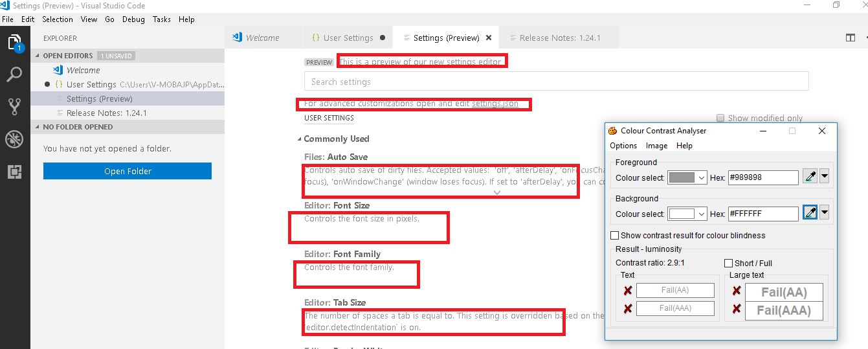The image size is (868, 349).
Task: Open the Source Control view icon
Action: [15, 107]
